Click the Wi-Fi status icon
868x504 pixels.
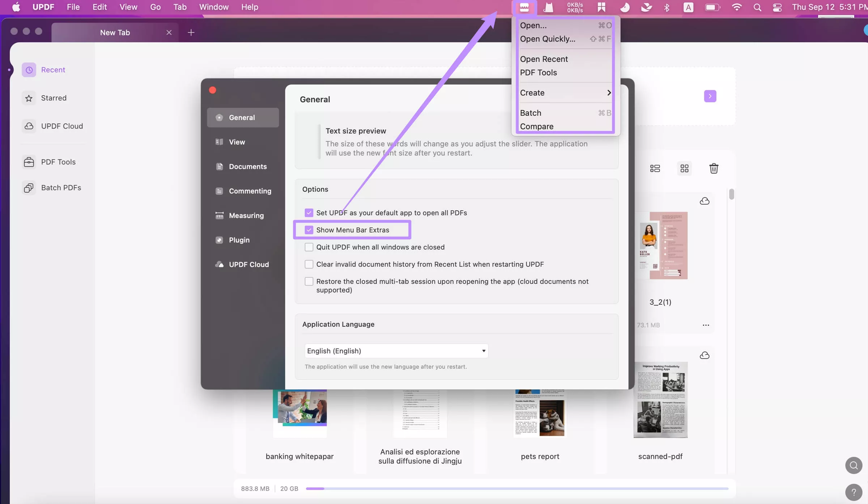736,7
